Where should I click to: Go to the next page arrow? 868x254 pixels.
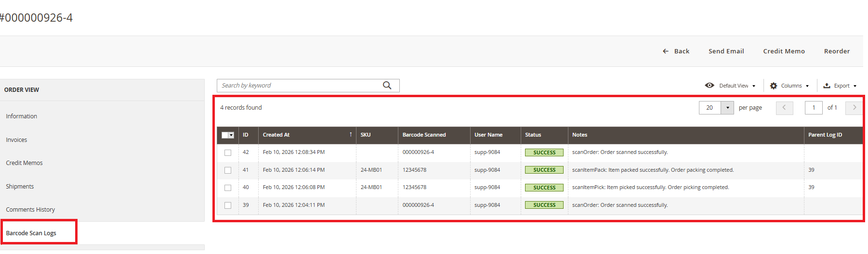pos(854,108)
